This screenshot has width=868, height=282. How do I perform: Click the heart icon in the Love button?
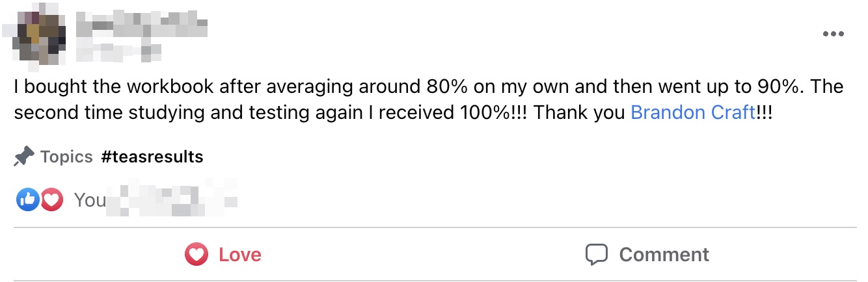click(x=196, y=254)
